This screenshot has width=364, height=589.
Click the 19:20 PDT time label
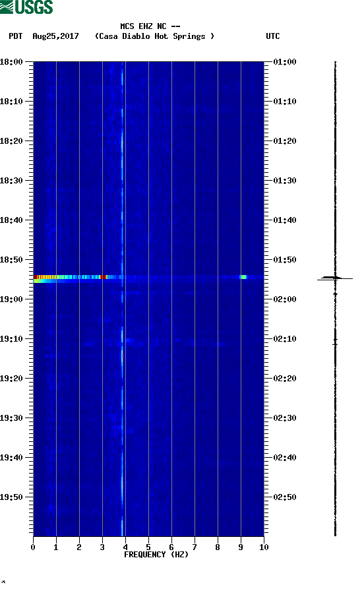[x=11, y=379]
